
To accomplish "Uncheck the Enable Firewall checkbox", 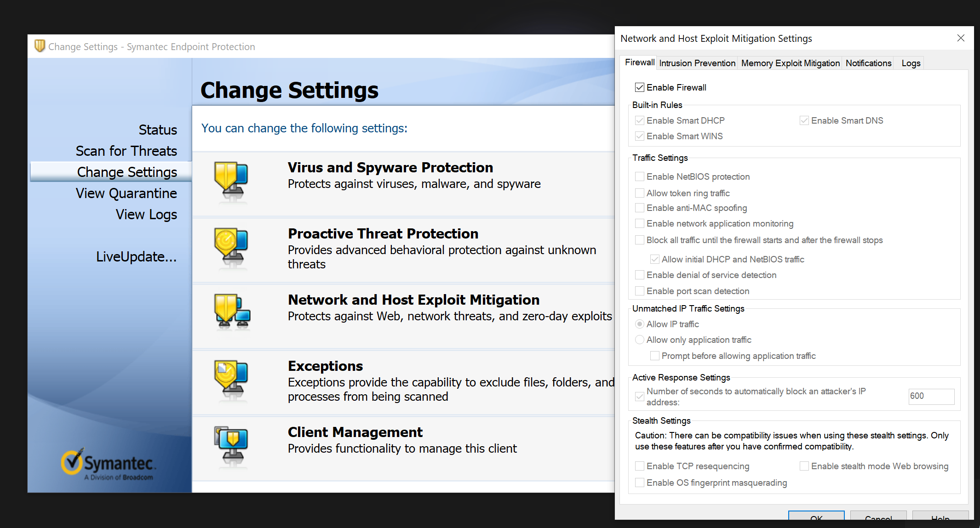I will coord(640,87).
